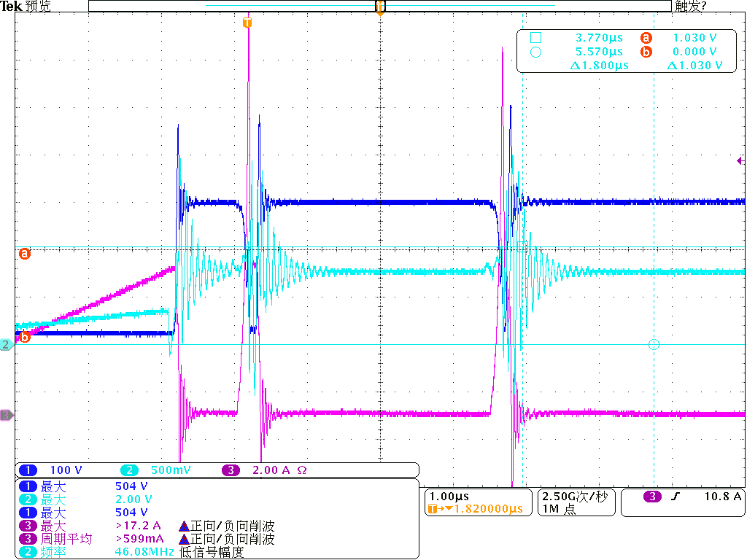This screenshot has width=747, height=560.
Task: Click the trigger level 10.8 A value
Action: click(x=723, y=497)
